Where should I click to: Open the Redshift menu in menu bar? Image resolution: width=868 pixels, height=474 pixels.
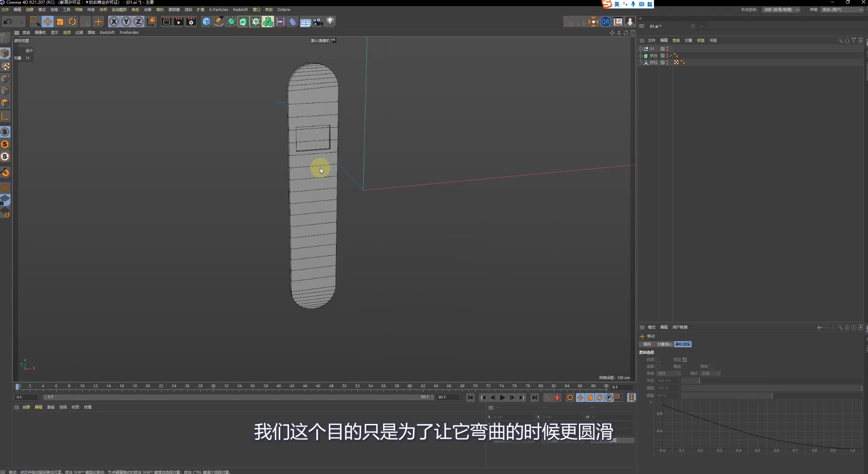tap(240, 9)
